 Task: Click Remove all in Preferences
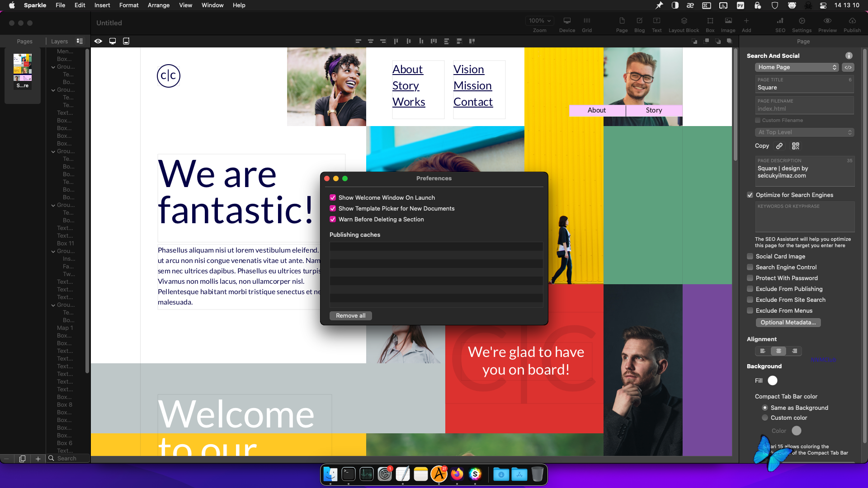click(x=351, y=316)
